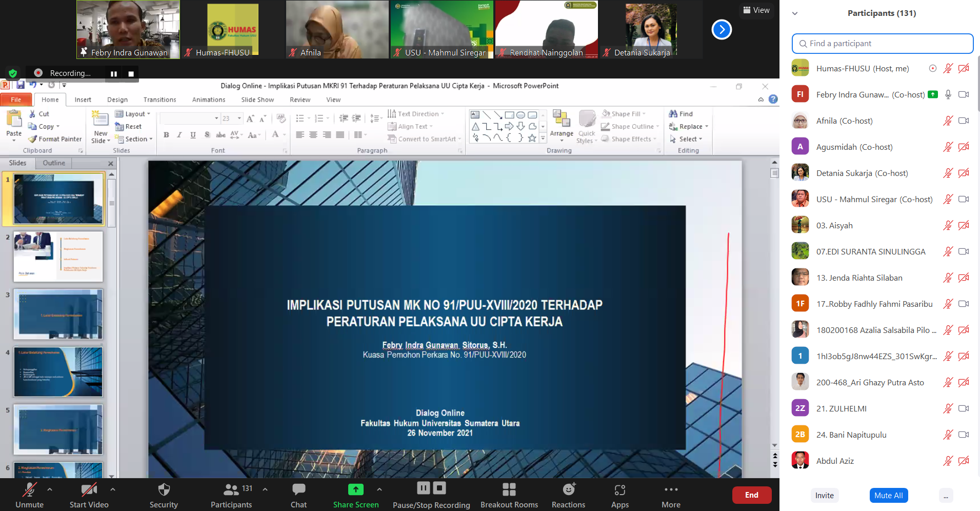This screenshot has height=511, width=980.
Task: Open Reactions emoji menu
Action: coord(568,490)
